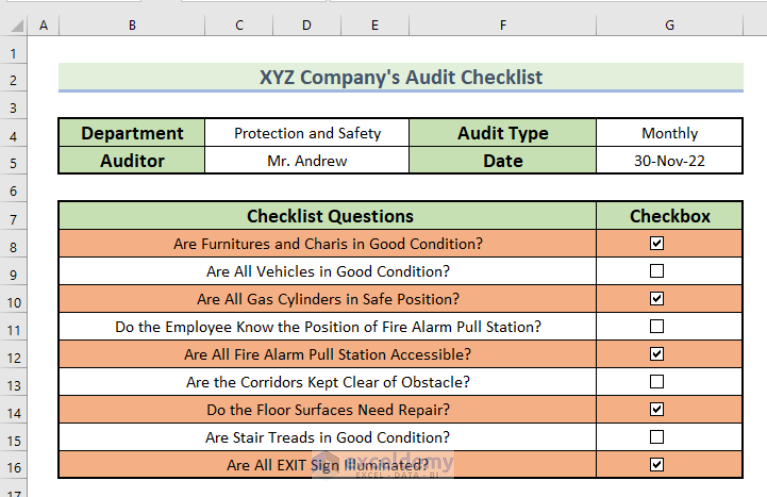
Task: Uncheck the furnitures and chairs condition checkbox
Action: coord(657,243)
